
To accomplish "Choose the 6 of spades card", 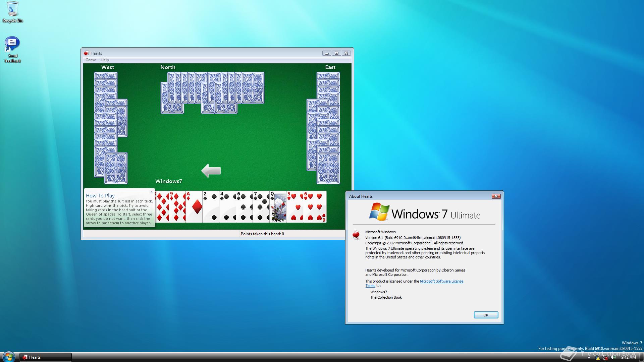I will pos(245,207).
